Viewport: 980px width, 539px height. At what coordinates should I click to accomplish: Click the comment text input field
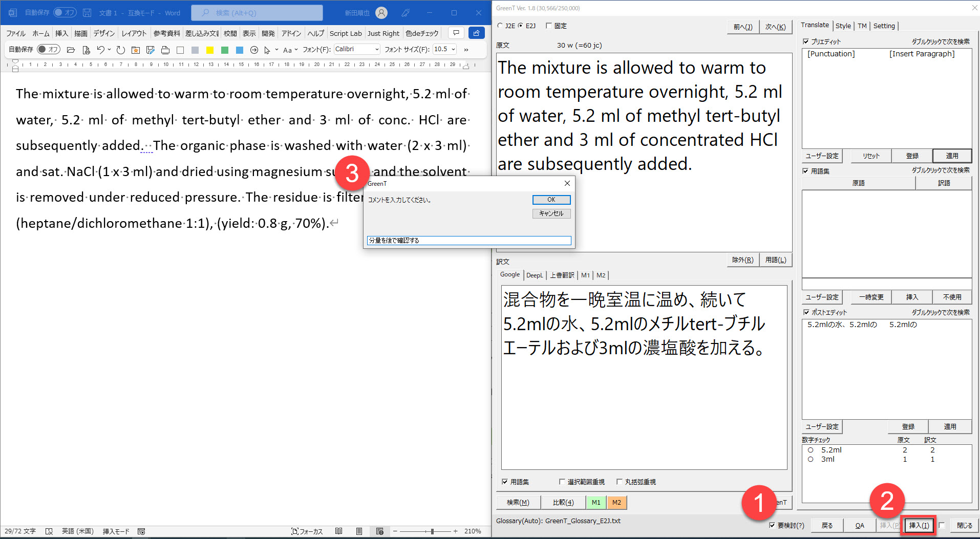(x=468, y=241)
